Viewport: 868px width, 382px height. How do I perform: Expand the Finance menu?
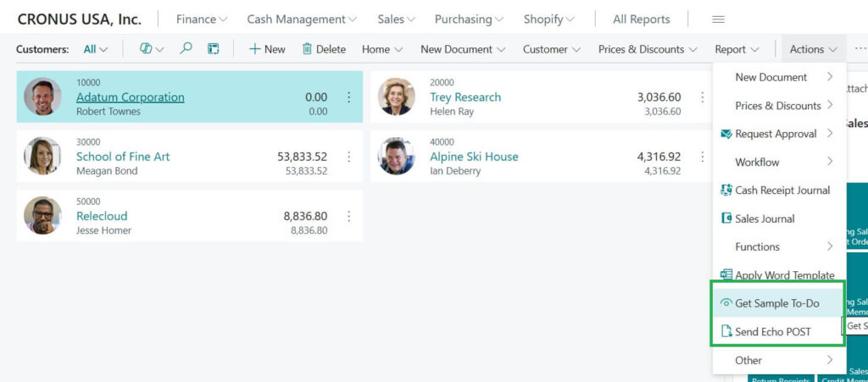pos(202,19)
